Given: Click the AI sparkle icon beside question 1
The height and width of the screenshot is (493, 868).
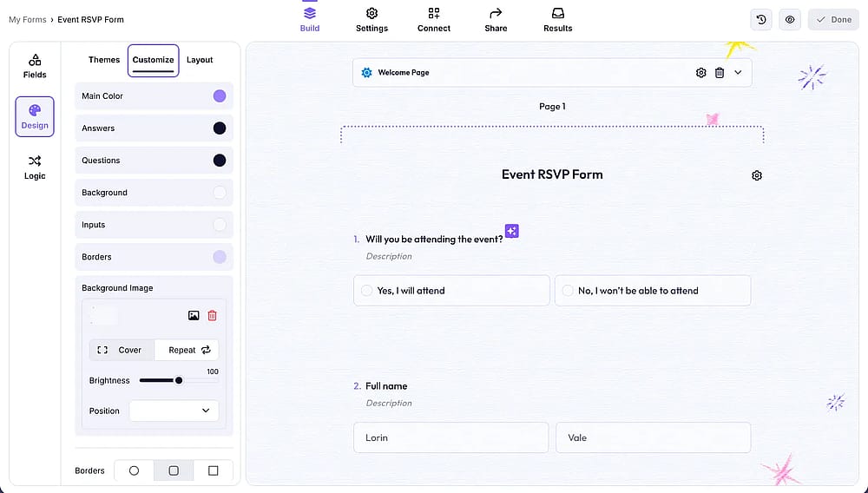Looking at the screenshot, I should pos(511,231).
